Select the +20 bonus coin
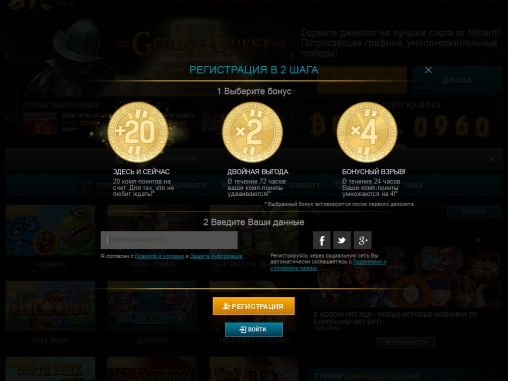This screenshot has width=508, height=381. pos(138,132)
